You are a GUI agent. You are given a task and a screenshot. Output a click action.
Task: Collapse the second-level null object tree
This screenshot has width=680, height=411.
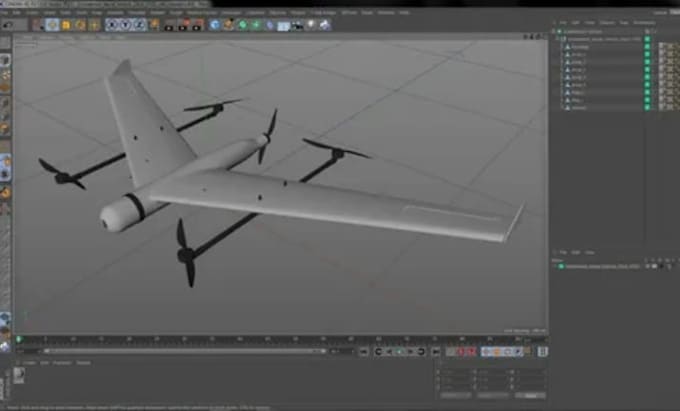[559, 39]
